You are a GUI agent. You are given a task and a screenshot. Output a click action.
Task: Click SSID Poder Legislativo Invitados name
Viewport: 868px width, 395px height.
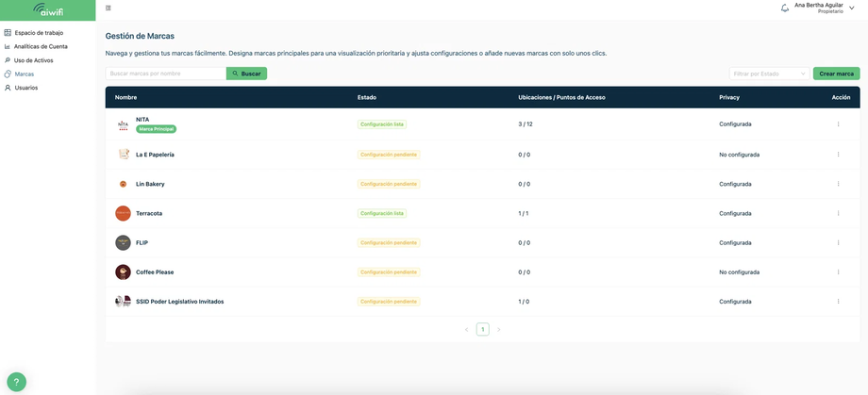(x=180, y=302)
